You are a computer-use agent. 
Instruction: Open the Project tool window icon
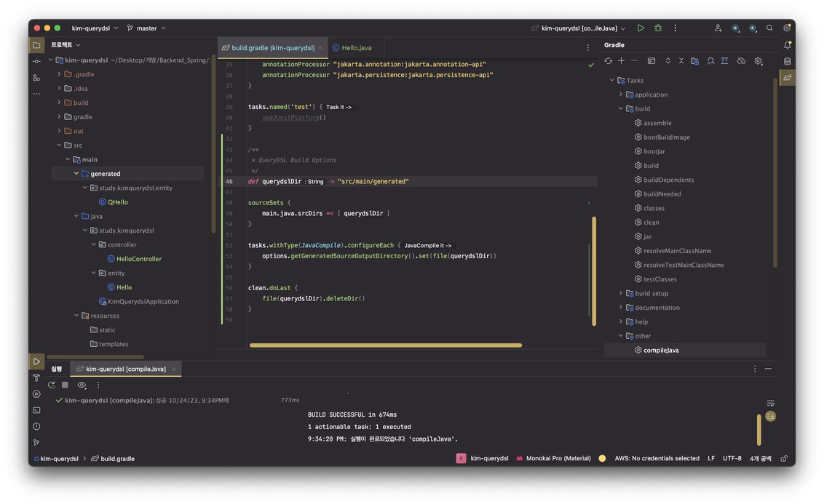click(36, 45)
